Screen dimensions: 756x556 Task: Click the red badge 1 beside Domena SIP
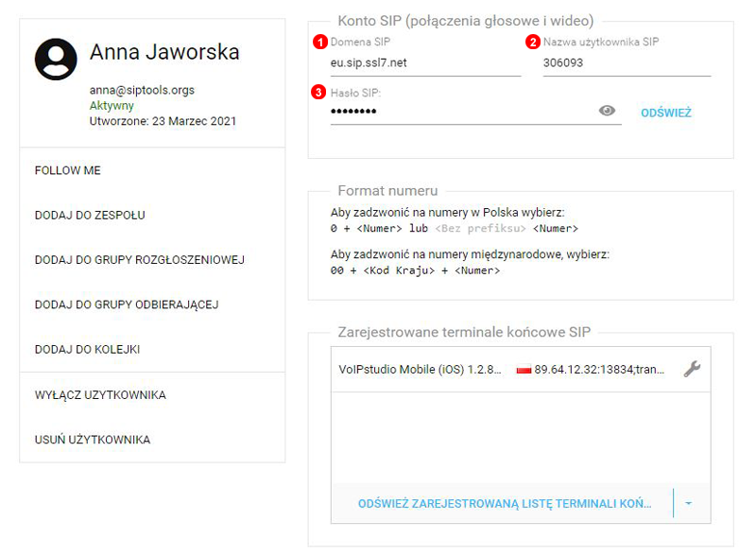point(319,41)
